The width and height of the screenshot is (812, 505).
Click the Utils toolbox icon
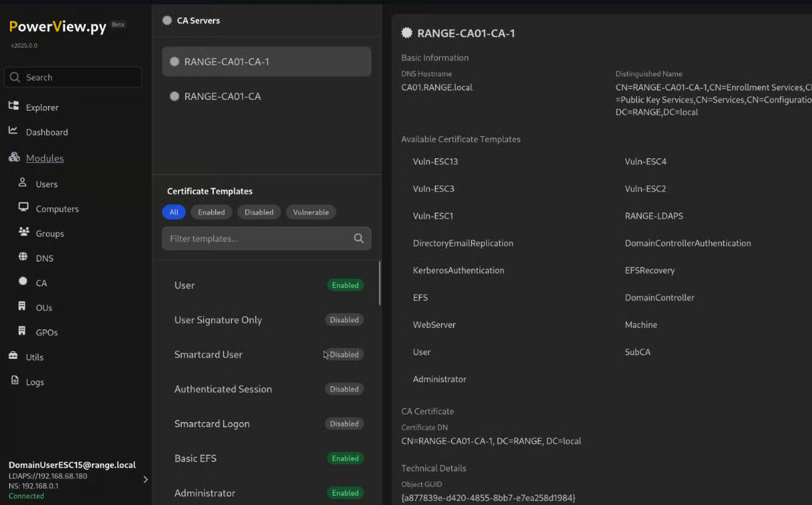tap(13, 356)
